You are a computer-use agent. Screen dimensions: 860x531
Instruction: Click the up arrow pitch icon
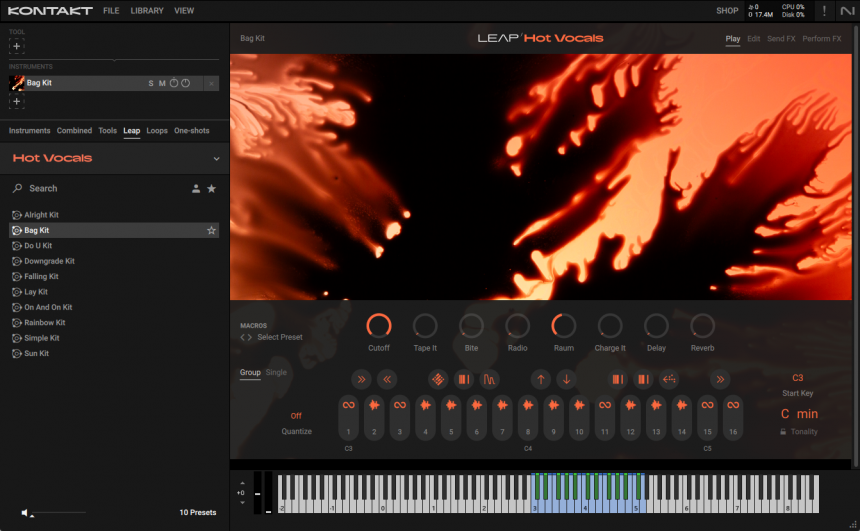[541, 379]
